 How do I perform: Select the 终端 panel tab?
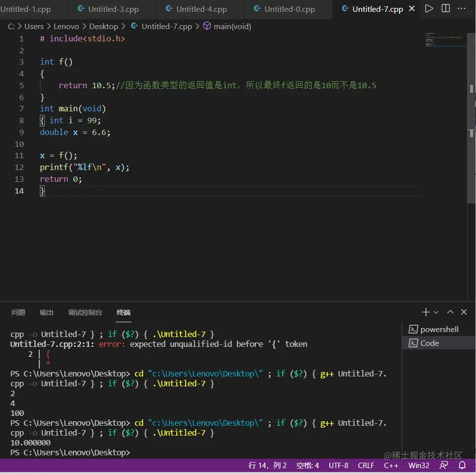point(124,312)
